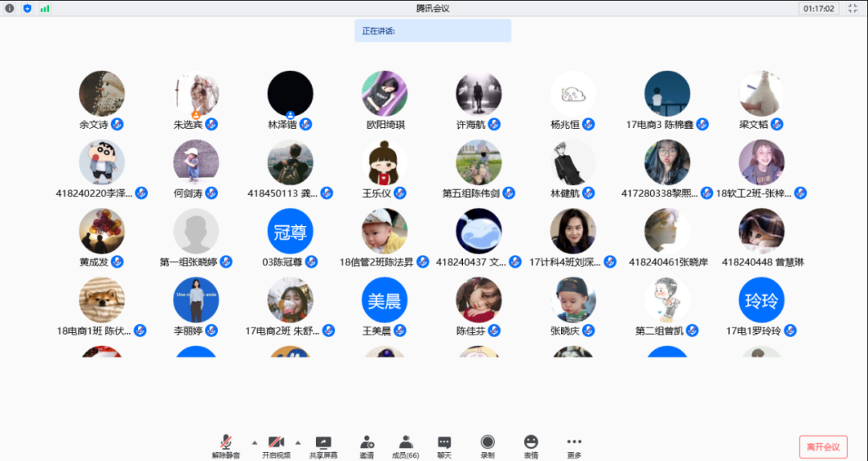This screenshot has width=868, height=461.
Task: Click the 玲玲 avatar of 17电1罗玲玲
Action: [761, 300]
